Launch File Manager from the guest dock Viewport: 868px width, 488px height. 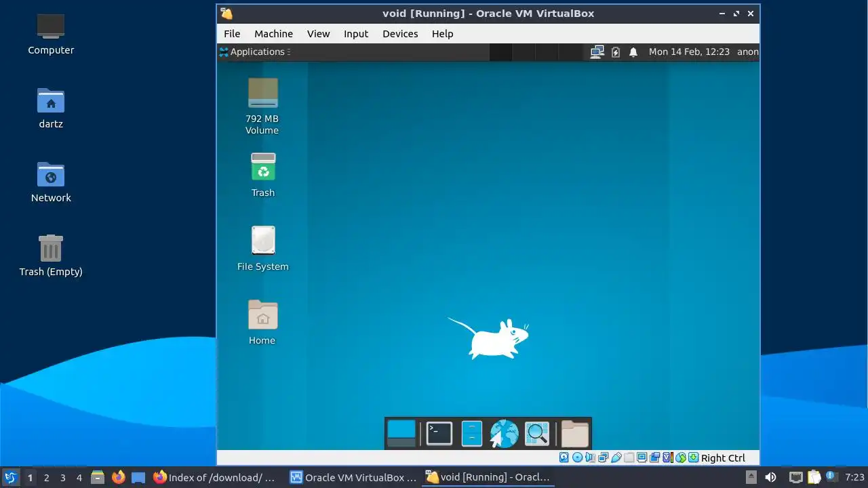(471, 434)
